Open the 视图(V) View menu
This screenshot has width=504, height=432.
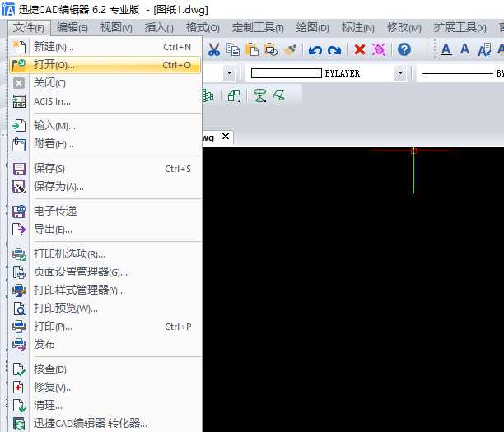[x=116, y=28]
